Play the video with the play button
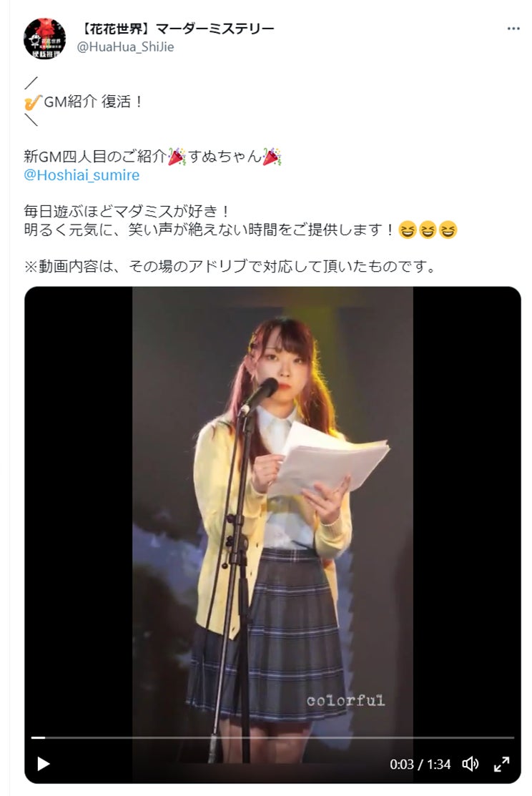The width and height of the screenshot is (532, 796). coord(44,764)
